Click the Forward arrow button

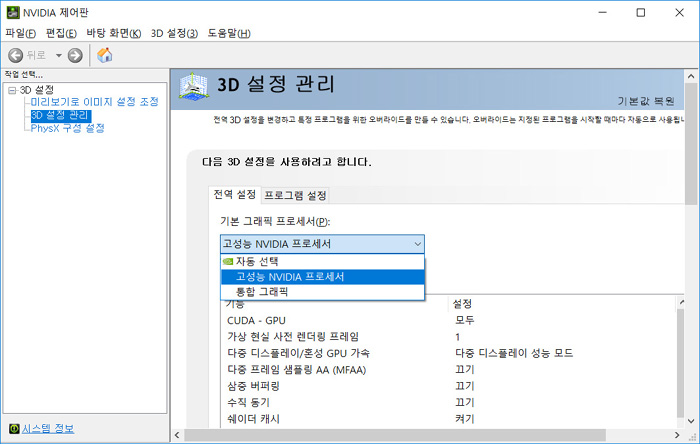(75, 55)
